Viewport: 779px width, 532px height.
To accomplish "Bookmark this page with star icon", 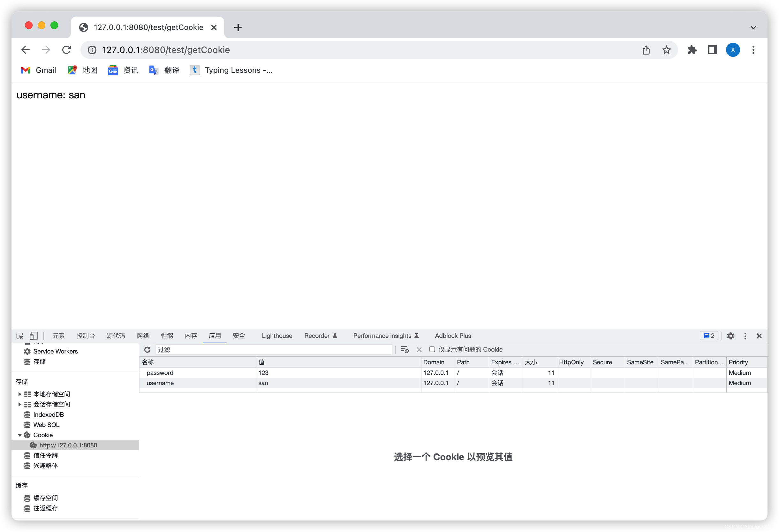I will (x=666, y=50).
